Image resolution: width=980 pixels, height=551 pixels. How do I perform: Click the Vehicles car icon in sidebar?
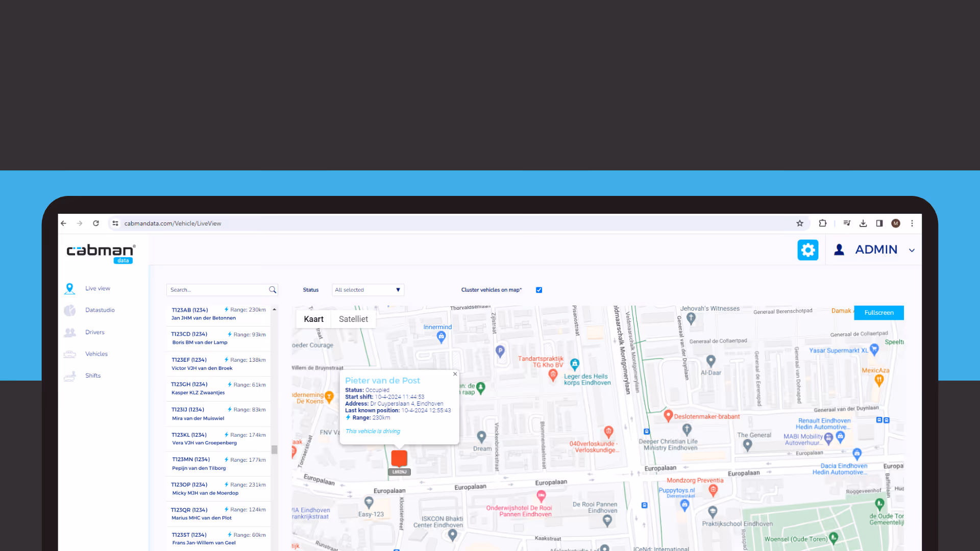click(x=70, y=354)
